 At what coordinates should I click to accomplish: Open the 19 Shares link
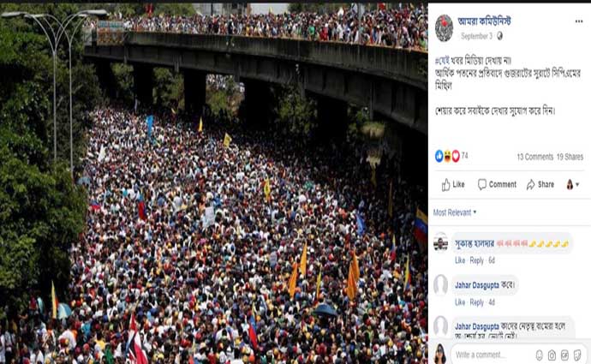570,157
